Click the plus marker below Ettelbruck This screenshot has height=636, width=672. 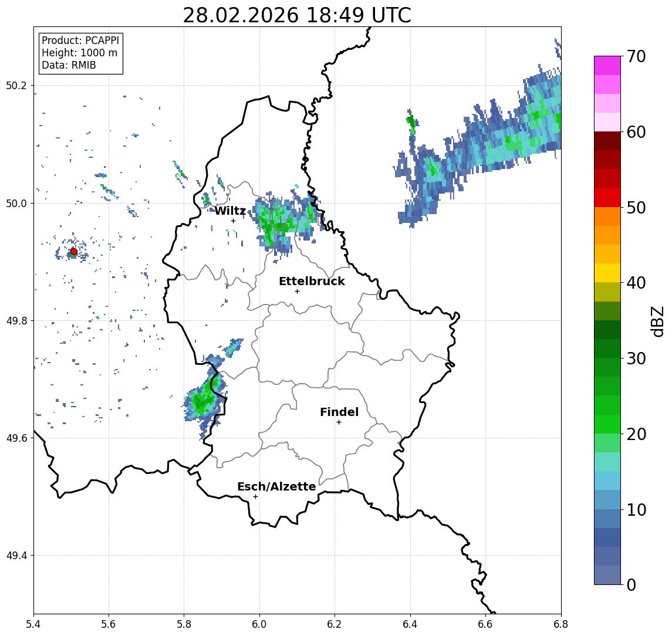297,292
